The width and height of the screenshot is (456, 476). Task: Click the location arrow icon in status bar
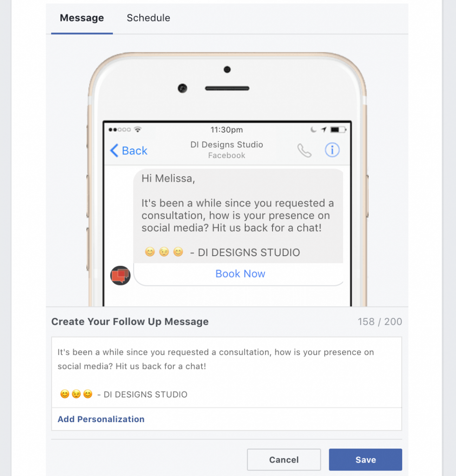coord(324,130)
